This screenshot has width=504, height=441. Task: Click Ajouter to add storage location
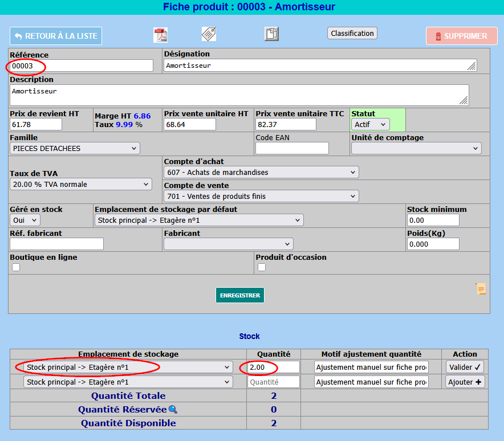pos(465,382)
